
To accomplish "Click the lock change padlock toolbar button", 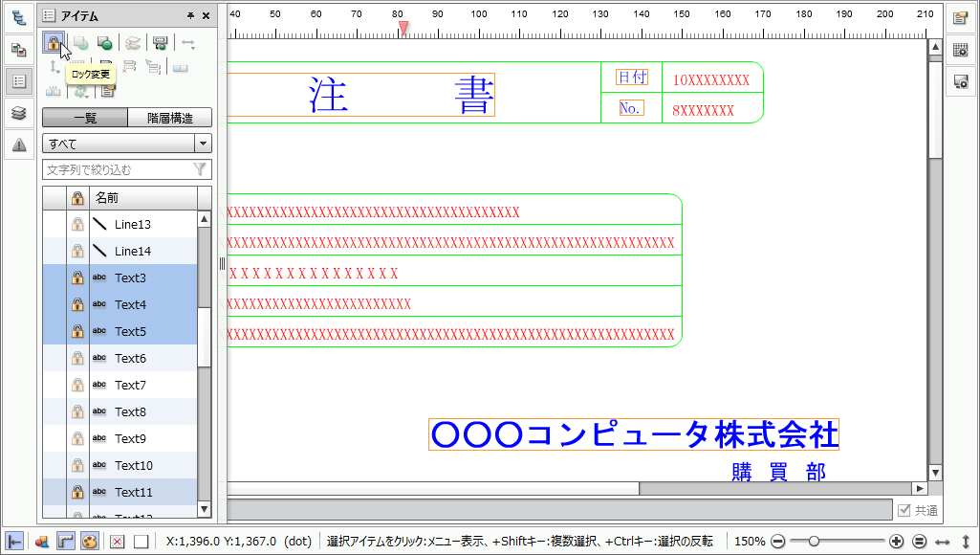I will 54,42.
